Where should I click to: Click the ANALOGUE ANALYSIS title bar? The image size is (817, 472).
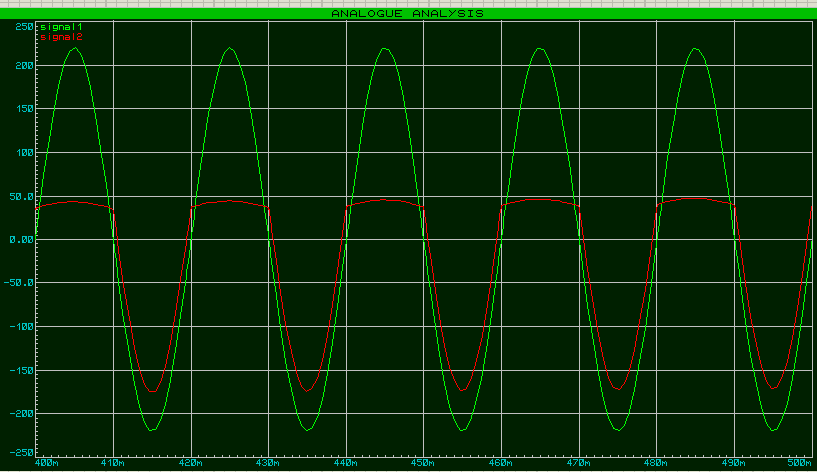(x=408, y=14)
